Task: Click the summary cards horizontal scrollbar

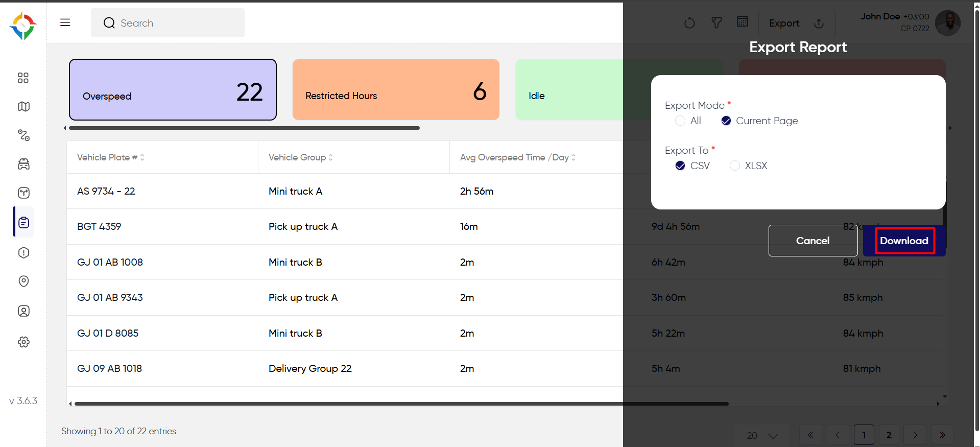Action: 244,128
